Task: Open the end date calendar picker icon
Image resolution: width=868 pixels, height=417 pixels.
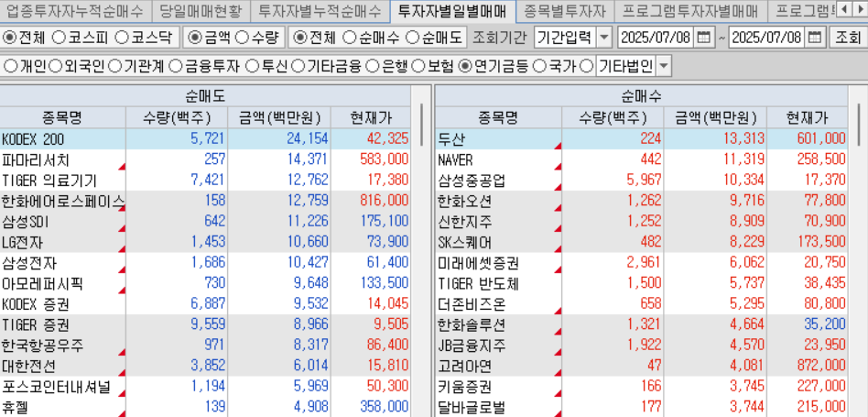Action: coord(814,38)
